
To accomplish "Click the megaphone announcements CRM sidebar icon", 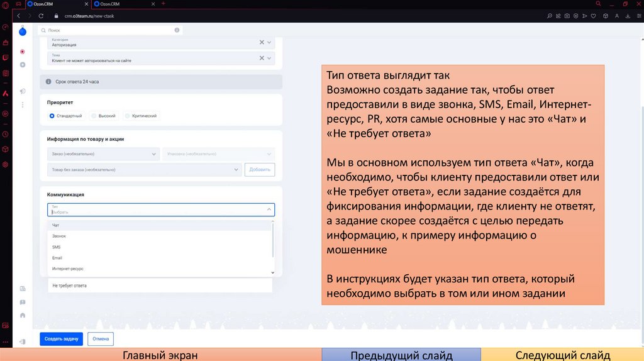I will tap(23, 91).
